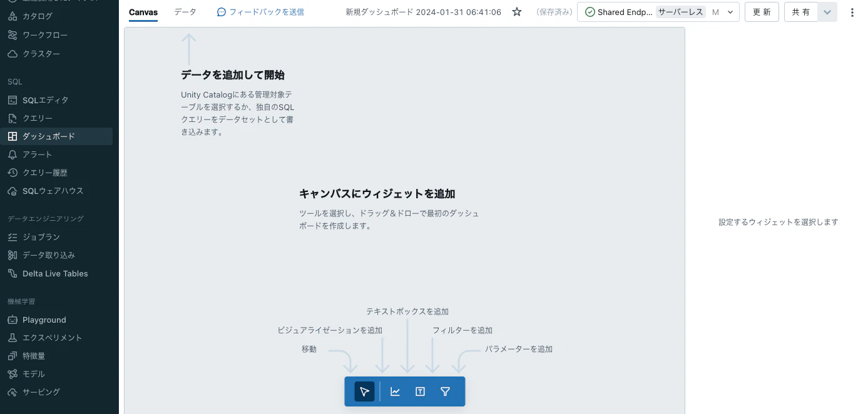This screenshot has height=414, width=868.
Task: Click the Delta Live Tables icon
Action: pos(13,273)
